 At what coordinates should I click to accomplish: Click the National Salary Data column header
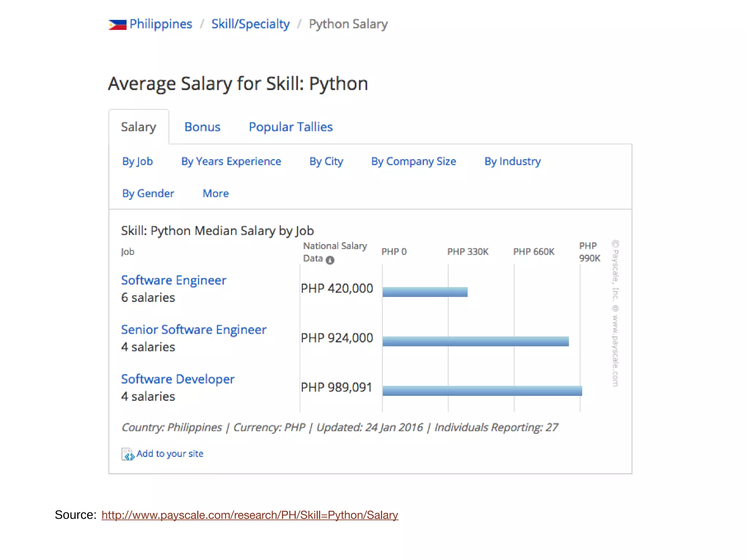pyautogui.click(x=335, y=252)
